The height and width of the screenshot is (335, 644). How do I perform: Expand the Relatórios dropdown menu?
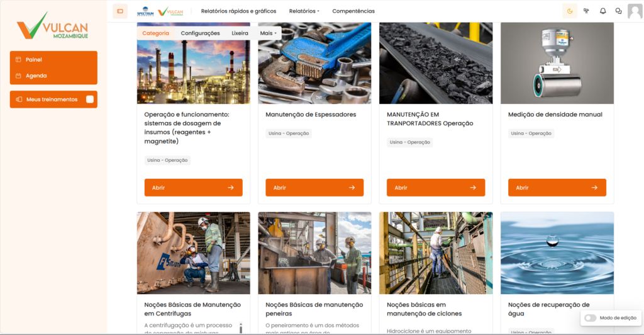(304, 11)
